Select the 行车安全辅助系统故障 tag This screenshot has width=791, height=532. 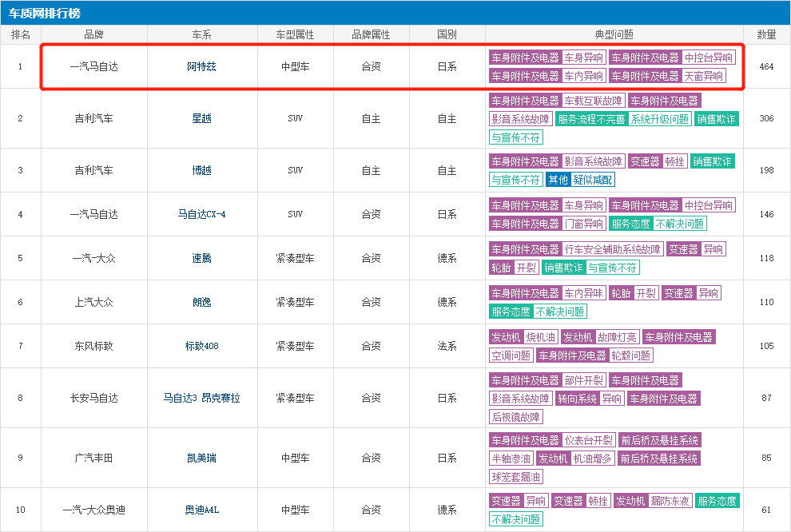click(613, 248)
